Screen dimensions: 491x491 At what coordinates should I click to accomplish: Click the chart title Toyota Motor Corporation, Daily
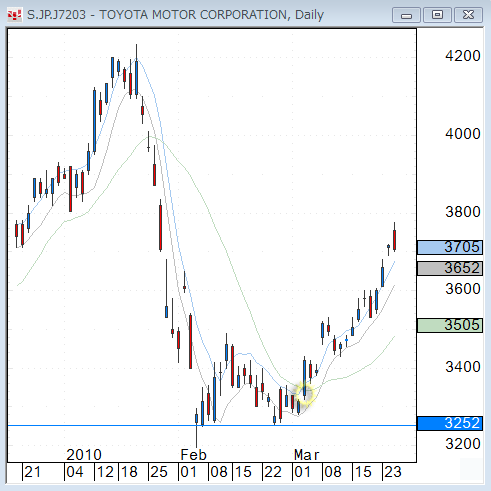point(175,15)
